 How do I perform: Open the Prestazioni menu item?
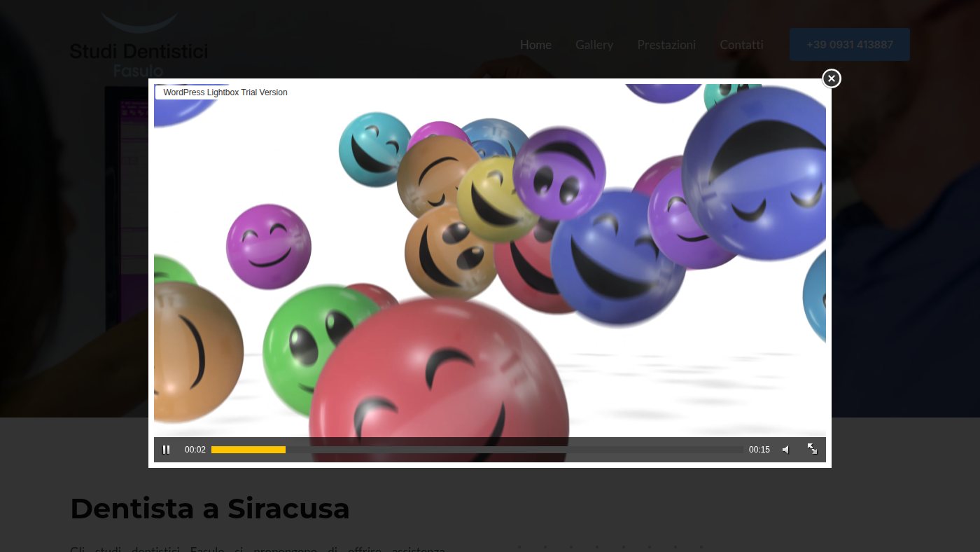pos(666,45)
